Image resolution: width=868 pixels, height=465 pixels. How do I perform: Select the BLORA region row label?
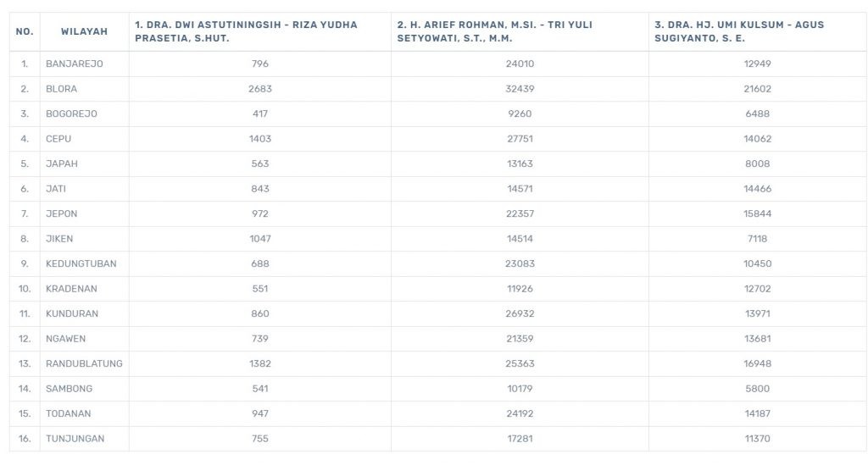(61, 89)
